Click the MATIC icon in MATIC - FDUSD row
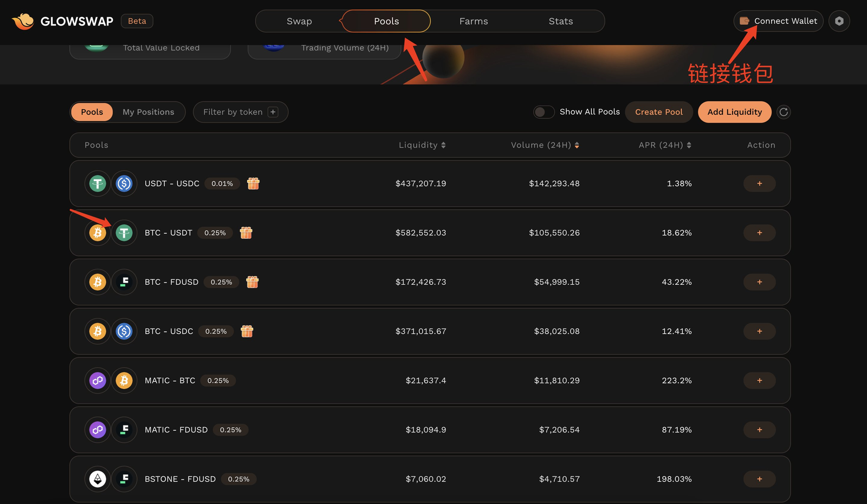The height and width of the screenshot is (504, 867). point(98,430)
